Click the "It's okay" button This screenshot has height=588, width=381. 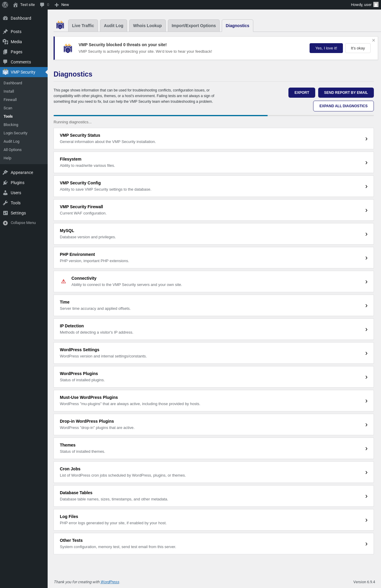point(358,48)
